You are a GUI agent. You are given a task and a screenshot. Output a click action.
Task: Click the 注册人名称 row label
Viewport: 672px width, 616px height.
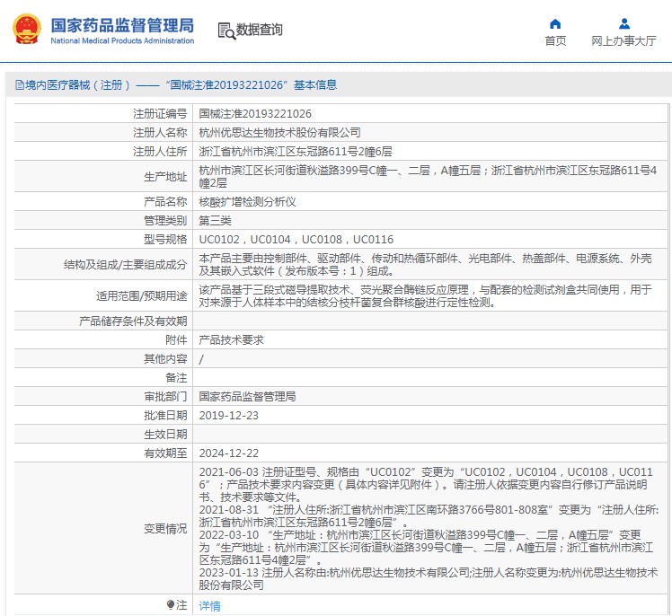[x=160, y=132]
